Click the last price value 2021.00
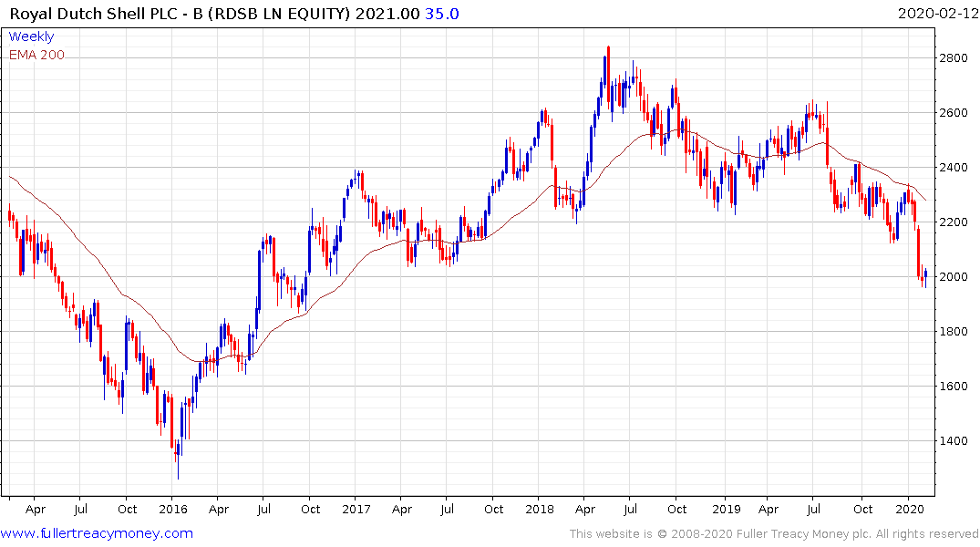The height and width of the screenshot is (547, 980). tap(387, 14)
